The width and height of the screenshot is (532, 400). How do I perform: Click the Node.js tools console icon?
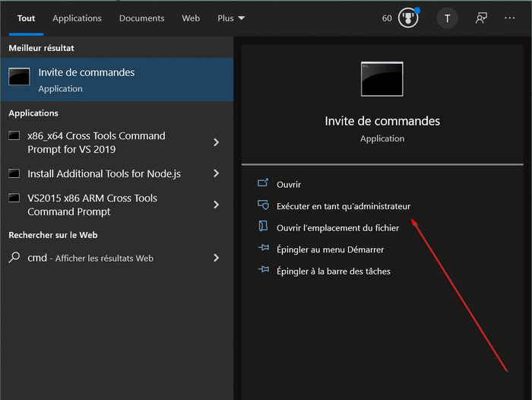click(x=14, y=173)
